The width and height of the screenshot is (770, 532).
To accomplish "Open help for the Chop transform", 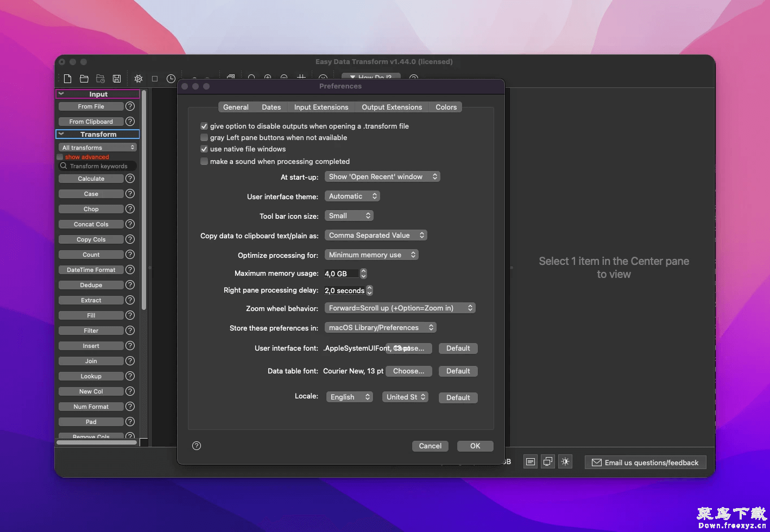I will tap(130, 209).
